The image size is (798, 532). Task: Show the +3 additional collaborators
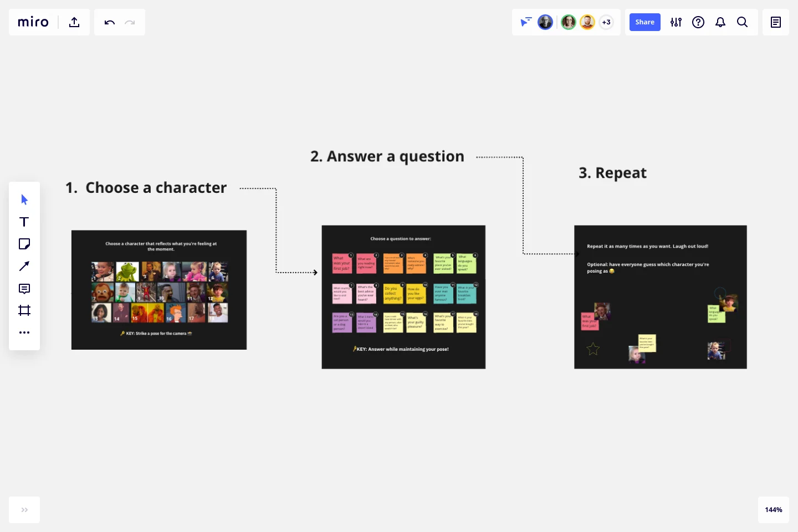[x=606, y=22]
